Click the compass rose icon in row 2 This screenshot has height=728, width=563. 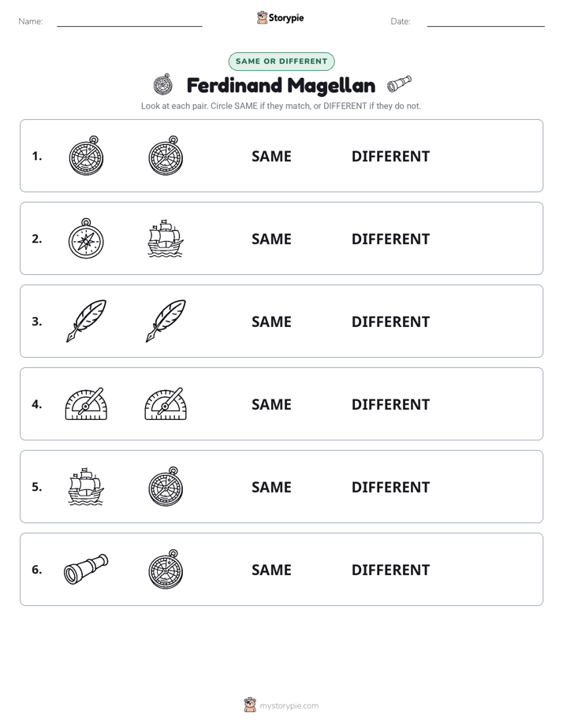tap(86, 239)
